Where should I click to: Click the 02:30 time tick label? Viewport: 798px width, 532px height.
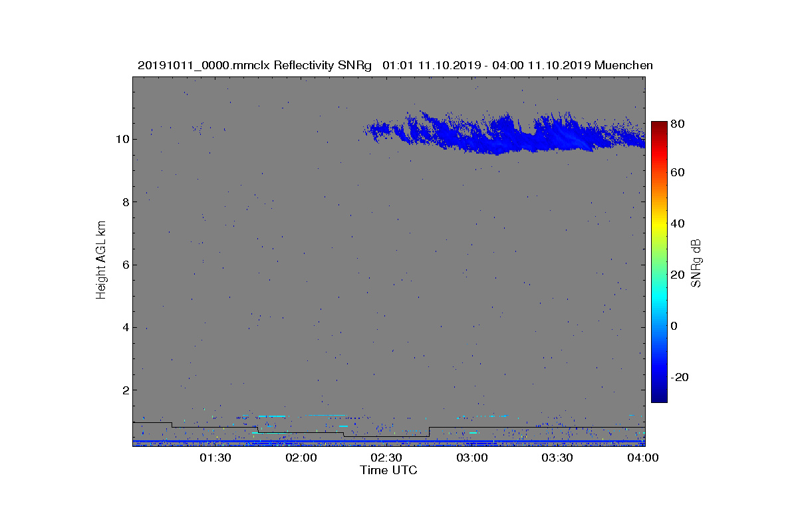tap(387, 458)
